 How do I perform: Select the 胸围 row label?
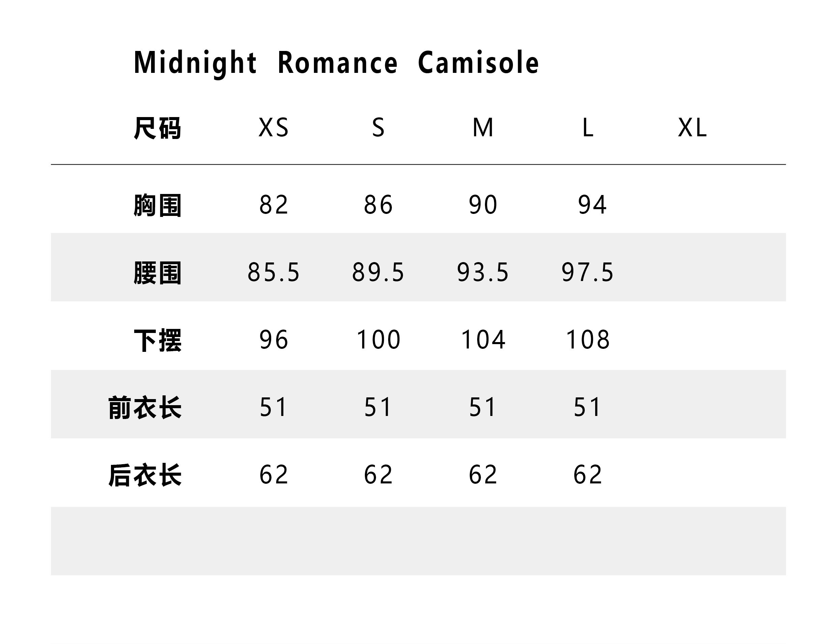click(x=157, y=205)
